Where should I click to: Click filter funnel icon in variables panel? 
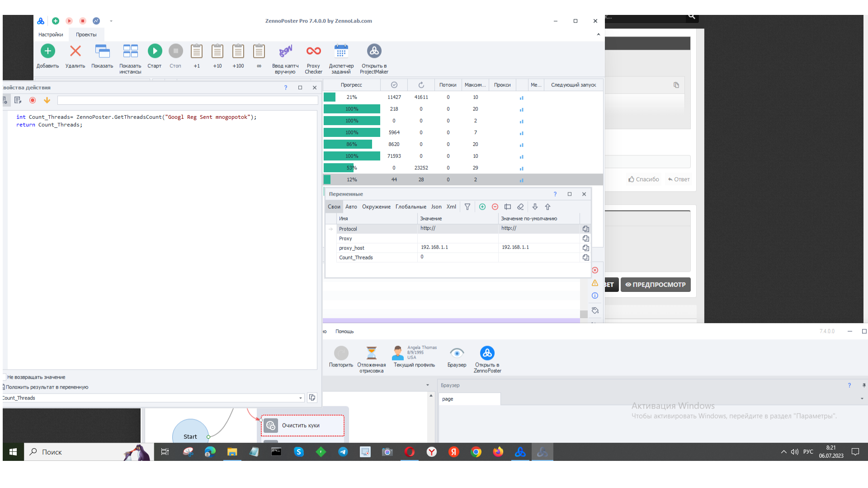point(467,207)
